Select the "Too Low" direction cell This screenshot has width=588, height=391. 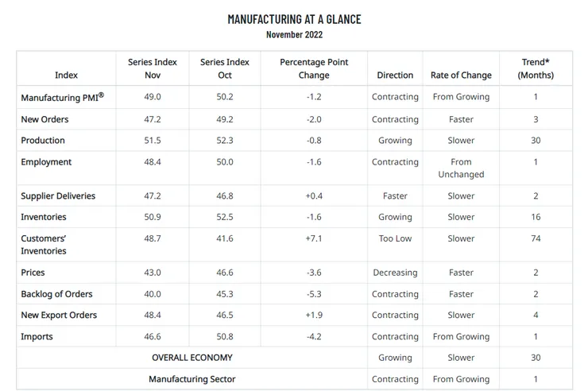tap(395, 238)
